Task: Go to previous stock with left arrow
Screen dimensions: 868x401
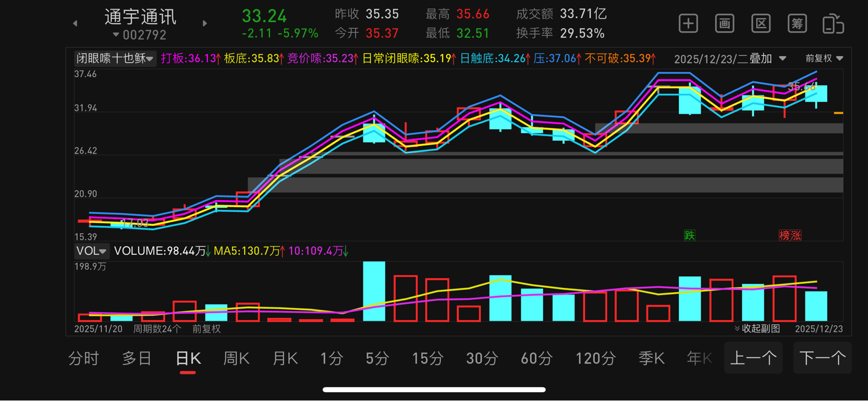Action: click(x=75, y=23)
